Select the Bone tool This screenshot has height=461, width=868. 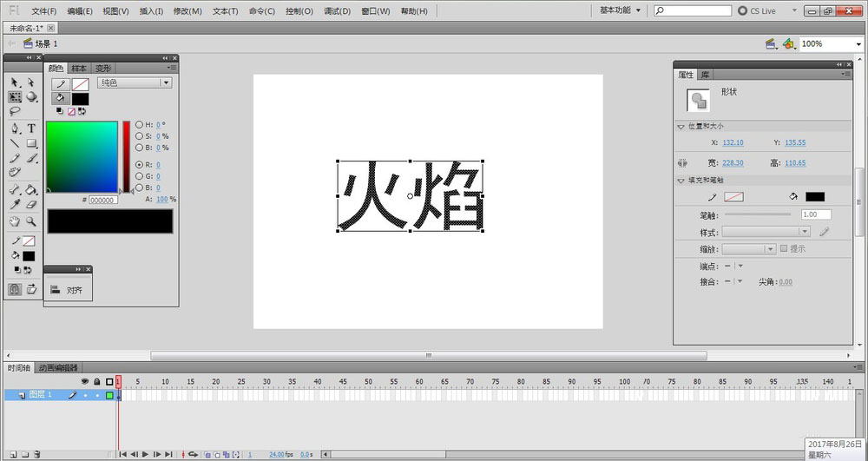point(15,189)
